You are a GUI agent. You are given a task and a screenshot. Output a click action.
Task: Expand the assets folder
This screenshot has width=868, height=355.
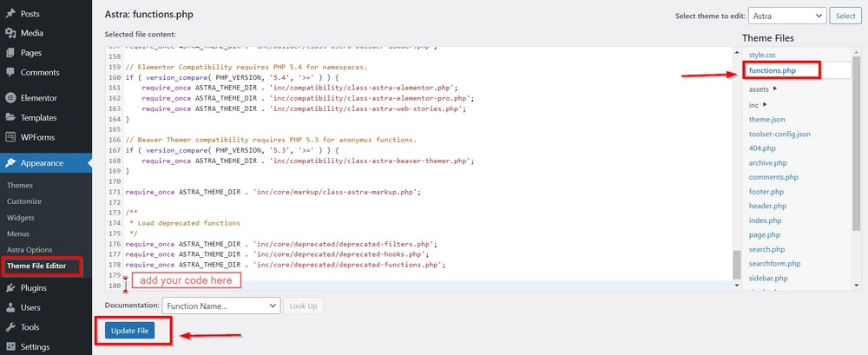[x=763, y=89]
